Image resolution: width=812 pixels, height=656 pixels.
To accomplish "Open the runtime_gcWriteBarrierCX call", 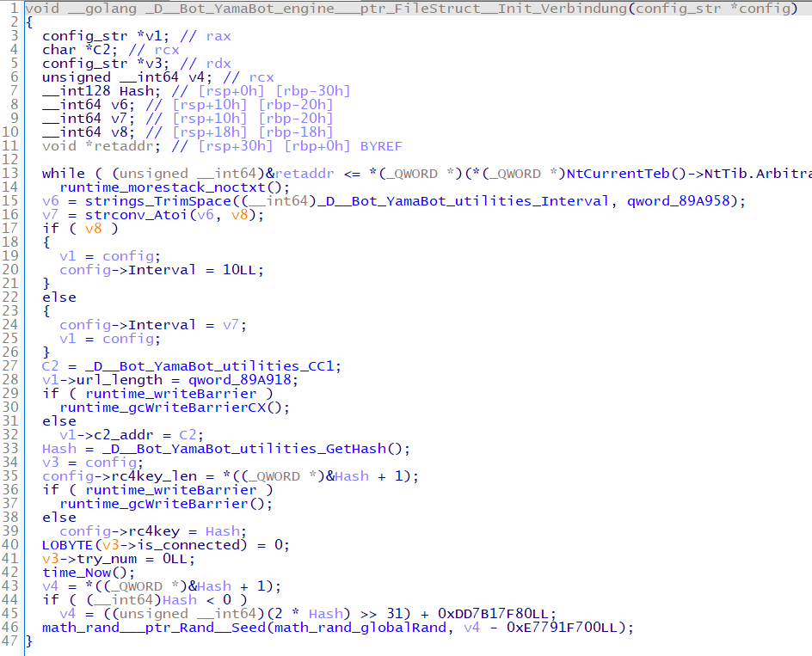I will tap(162, 408).
